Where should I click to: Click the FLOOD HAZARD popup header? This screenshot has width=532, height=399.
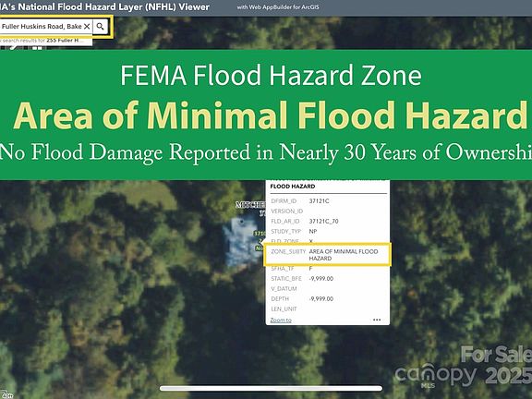(293, 187)
